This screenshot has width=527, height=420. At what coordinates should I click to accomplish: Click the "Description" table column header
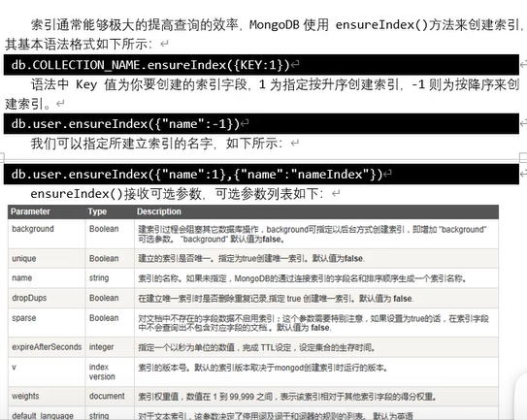tap(159, 211)
